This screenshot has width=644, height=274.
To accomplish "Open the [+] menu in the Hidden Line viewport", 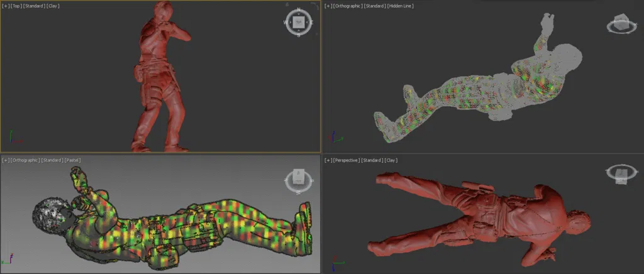I will coord(328,6).
